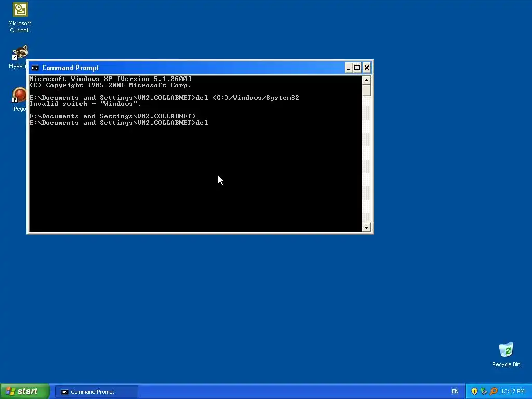Click the scrollbar down arrow in Command Prompt
The image size is (532, 399).
click(366, 228)
